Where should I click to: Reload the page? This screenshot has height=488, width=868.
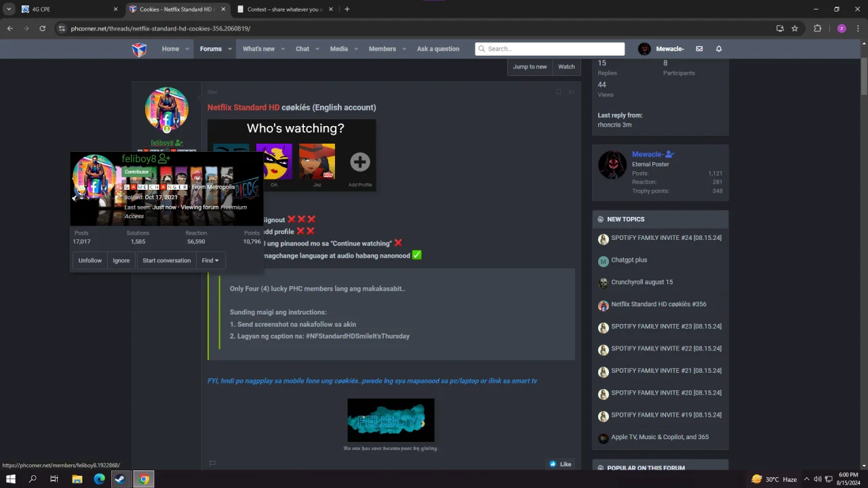coord(42,28)
